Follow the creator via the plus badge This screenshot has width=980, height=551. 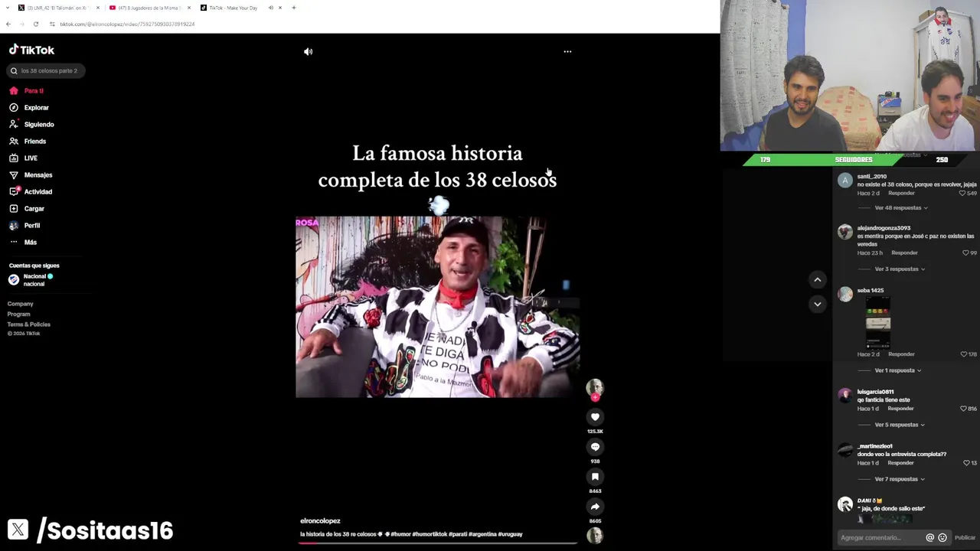click(x=595, y=398)
